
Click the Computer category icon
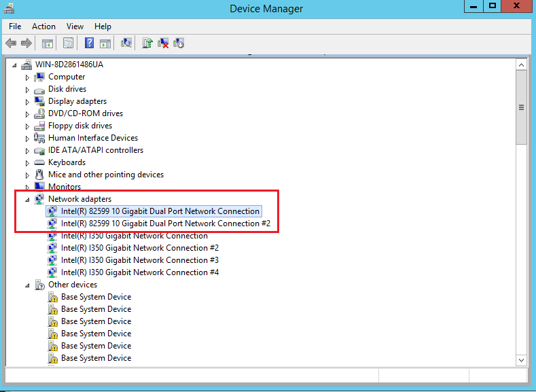point(39,77)
